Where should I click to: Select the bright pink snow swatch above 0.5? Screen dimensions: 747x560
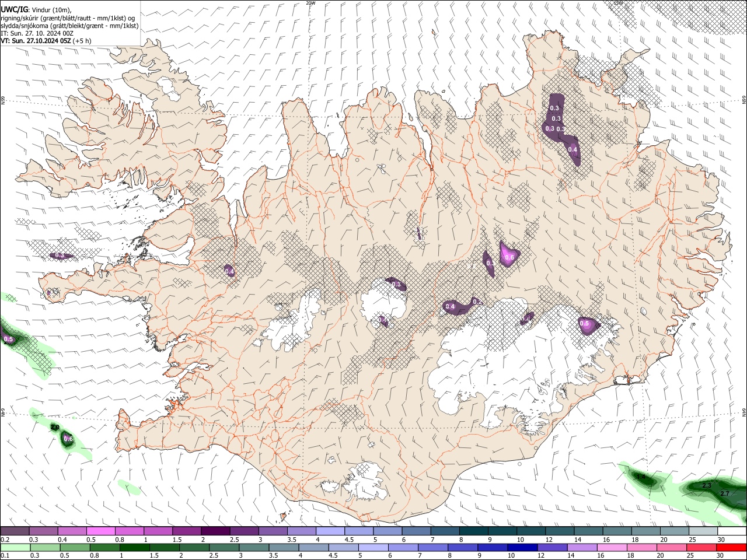click(x=100, y=531)
